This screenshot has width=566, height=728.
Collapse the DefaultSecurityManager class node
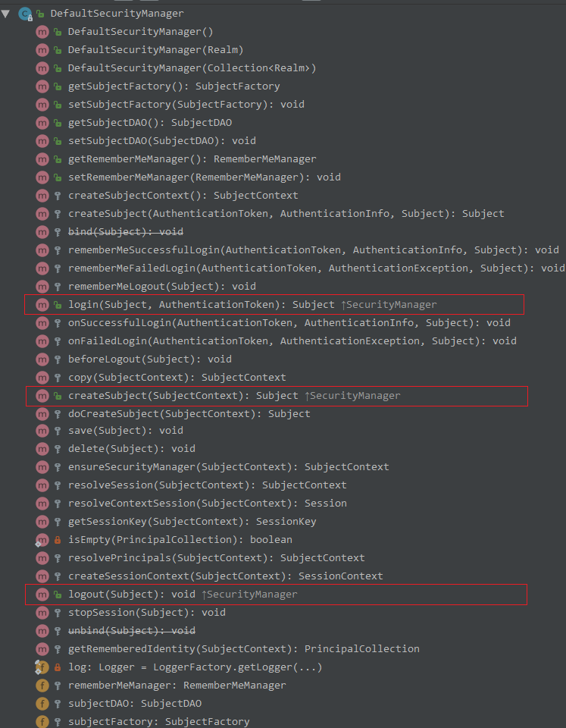tap(6, 14)
